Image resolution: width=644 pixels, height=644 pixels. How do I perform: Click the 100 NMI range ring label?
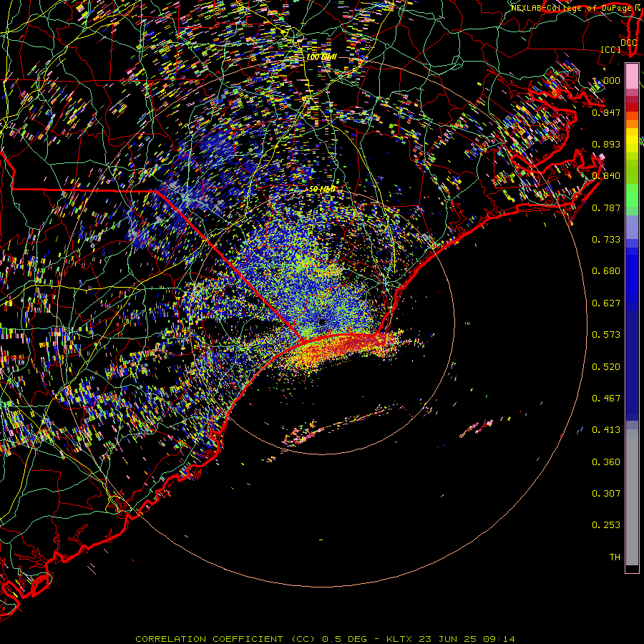click(x=321, y=57)
